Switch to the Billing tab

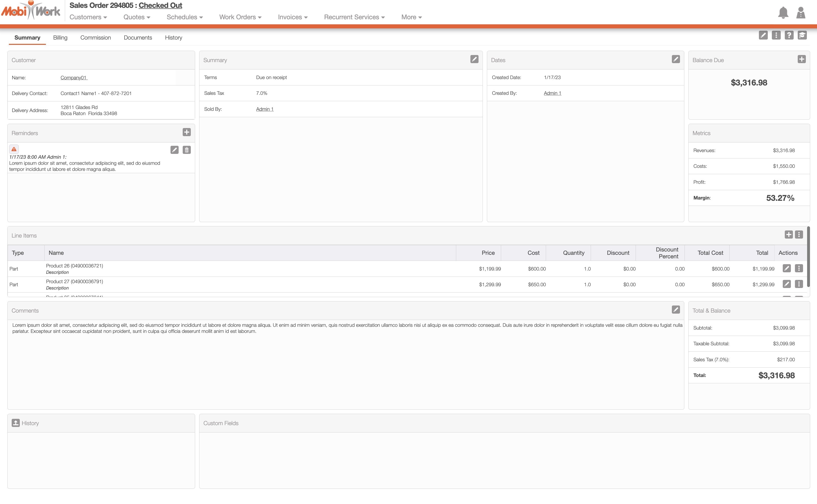coord(60,38)
